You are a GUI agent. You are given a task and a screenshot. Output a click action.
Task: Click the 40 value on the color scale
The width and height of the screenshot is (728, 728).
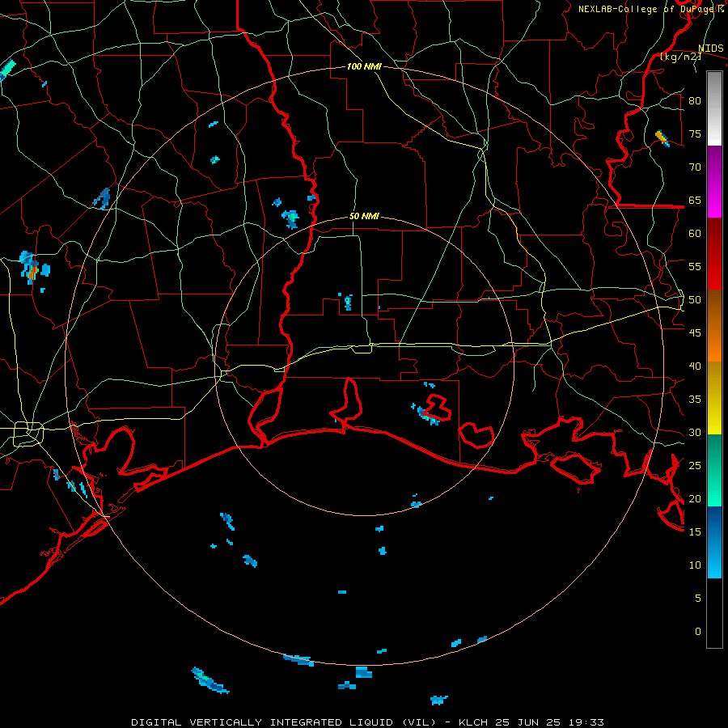click(695, 366)
